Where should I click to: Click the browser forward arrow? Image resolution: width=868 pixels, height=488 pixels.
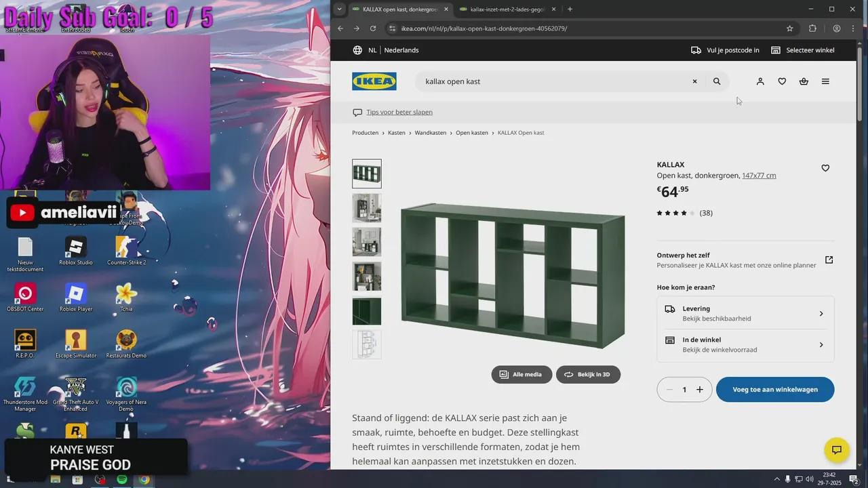(x=357, y=28)
